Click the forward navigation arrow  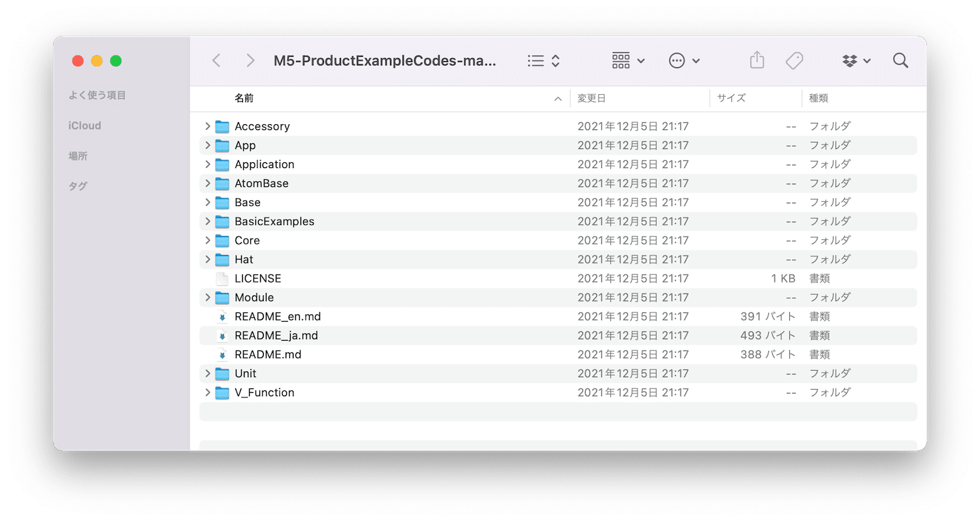250,61
